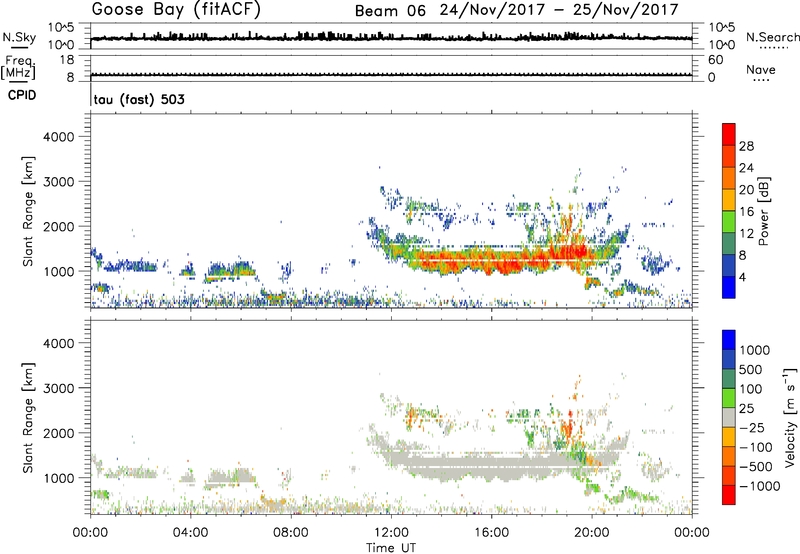Click the gray band of Velocity colorbar

click(x=729, y=417)
